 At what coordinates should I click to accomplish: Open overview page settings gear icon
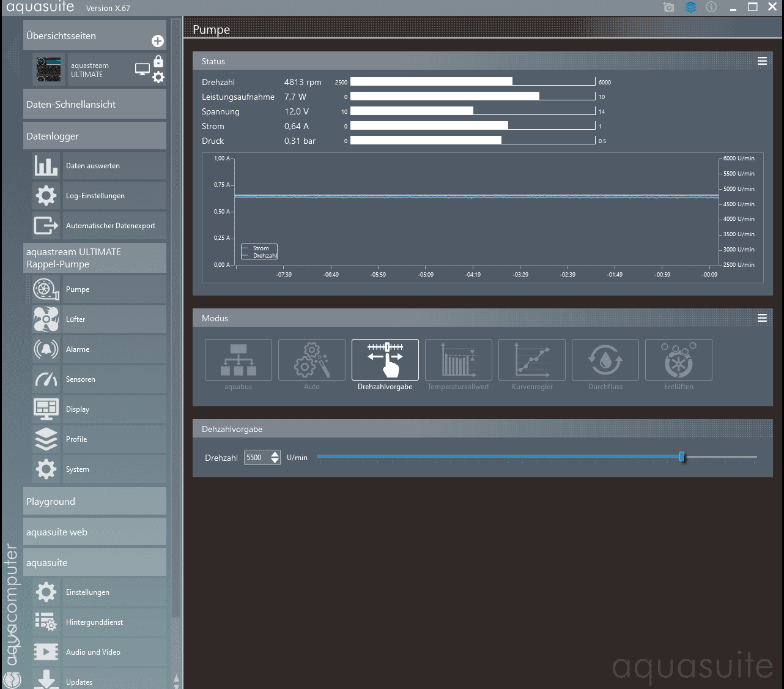158,77
